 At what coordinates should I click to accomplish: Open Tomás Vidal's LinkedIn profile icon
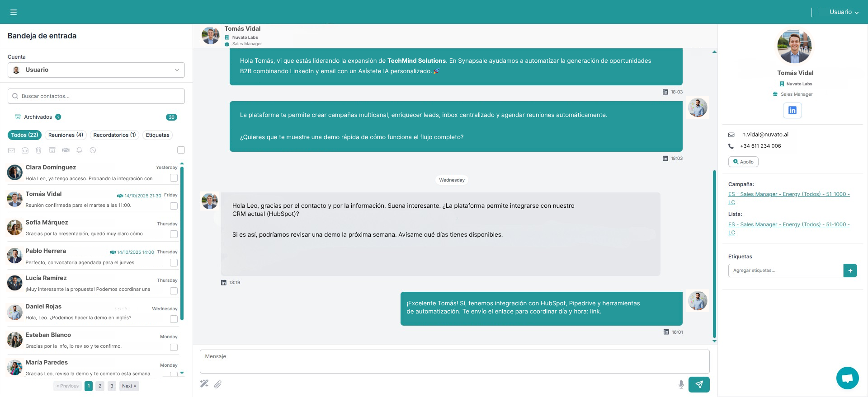792,110
